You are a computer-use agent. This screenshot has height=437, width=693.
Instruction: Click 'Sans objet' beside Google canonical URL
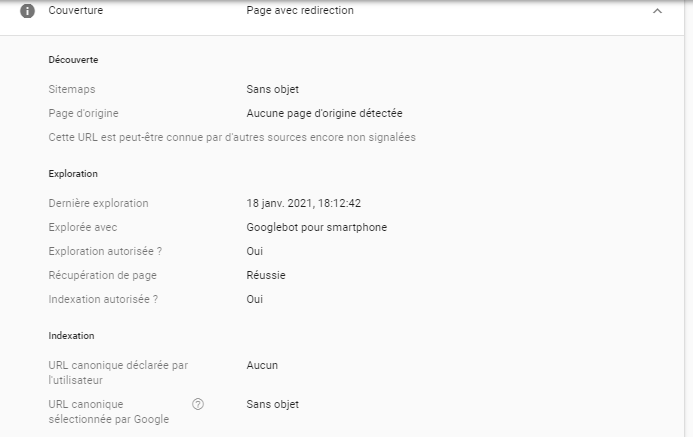[x=272, y=404]
